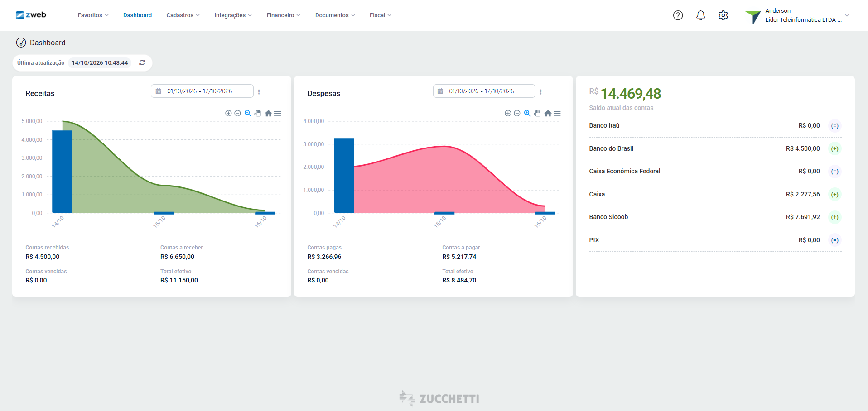868x411 pixels.
Task: Select the pan hand tool in Receitas chart
Action: (258, 113)
